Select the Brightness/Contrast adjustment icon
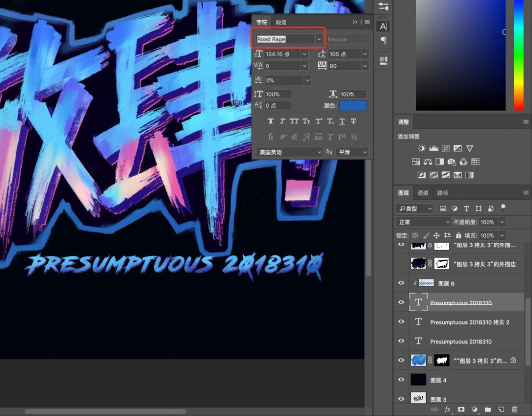 (422, 148)
